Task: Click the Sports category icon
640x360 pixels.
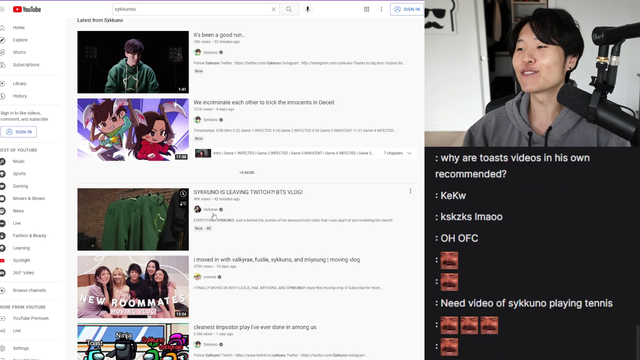Action: (2, 174)
